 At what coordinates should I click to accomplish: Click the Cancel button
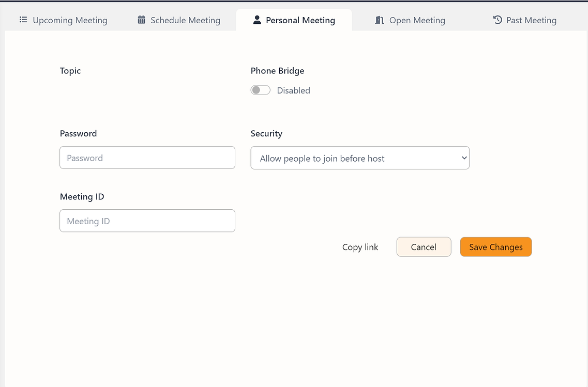424,247
